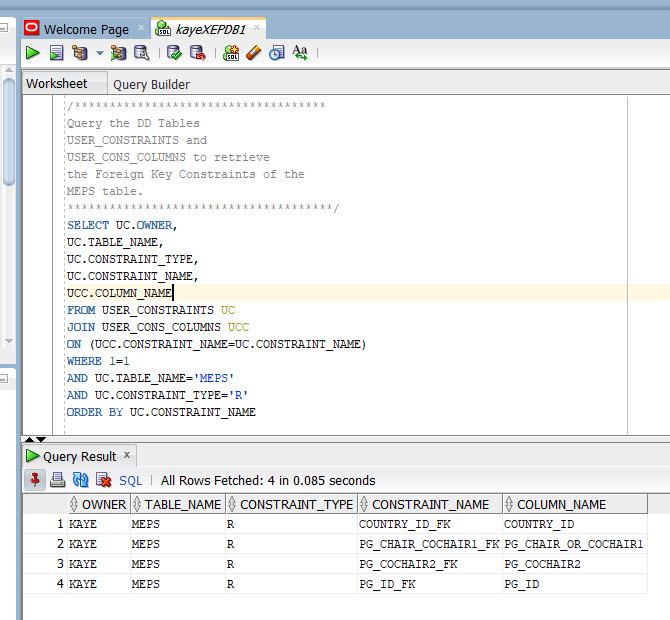Click Autotrace toolbar icon
670x620 pixels.
click(118, 53)
